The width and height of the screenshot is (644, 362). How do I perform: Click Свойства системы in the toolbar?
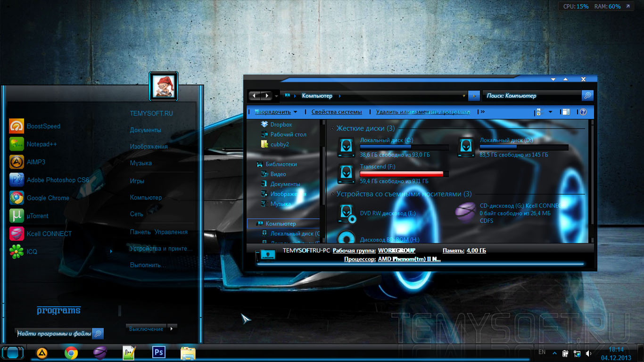click(337, 112)
